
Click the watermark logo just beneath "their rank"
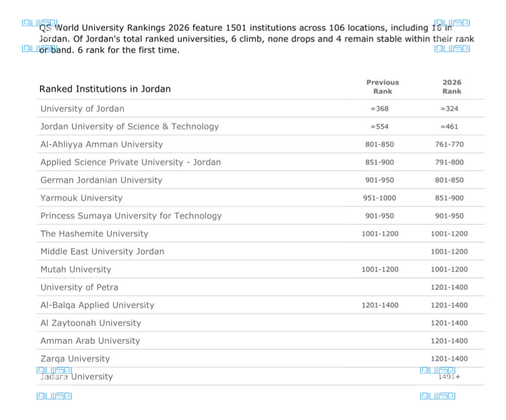click(452, 48)
